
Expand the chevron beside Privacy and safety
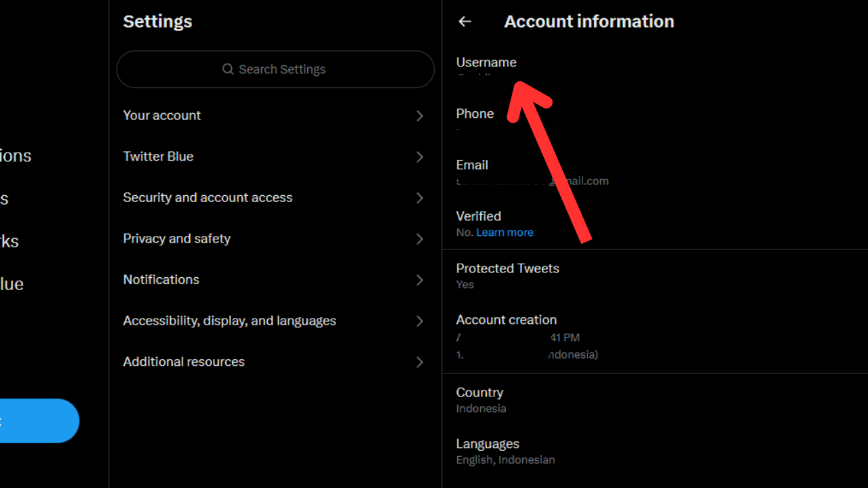pos(420,239)
